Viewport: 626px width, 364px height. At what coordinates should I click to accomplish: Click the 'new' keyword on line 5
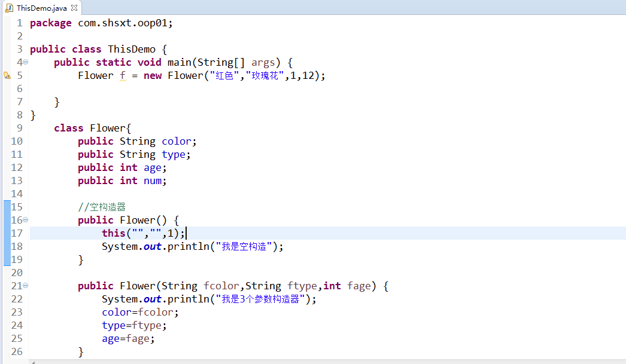(153, 75)
